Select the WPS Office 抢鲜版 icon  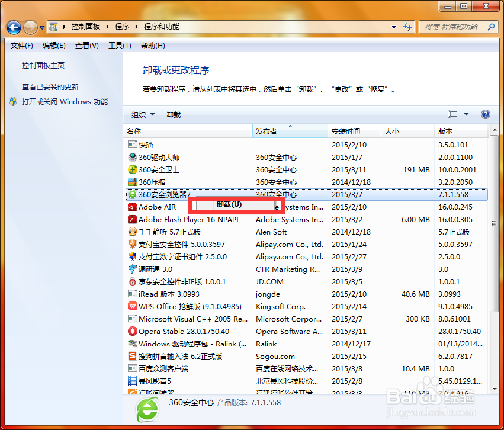point(132,306)
